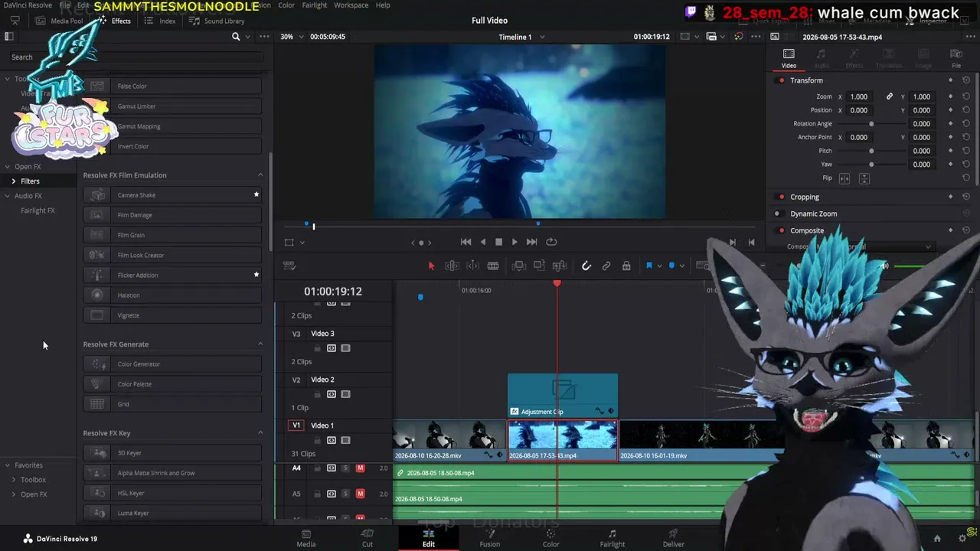Click the Zoom X value field
Image resolution: width=980 pixels, height=551 pixels.
click(859, 96)
